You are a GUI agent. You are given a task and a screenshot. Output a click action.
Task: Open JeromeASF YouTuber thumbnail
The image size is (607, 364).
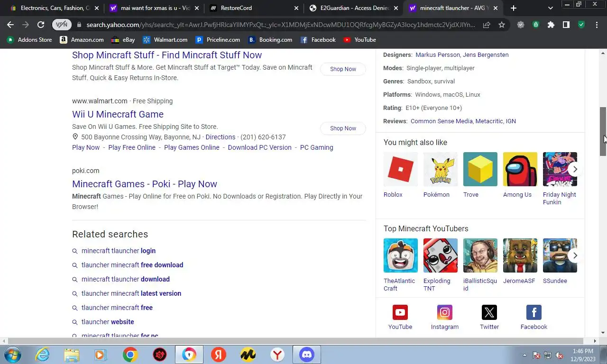click(520, 255)
